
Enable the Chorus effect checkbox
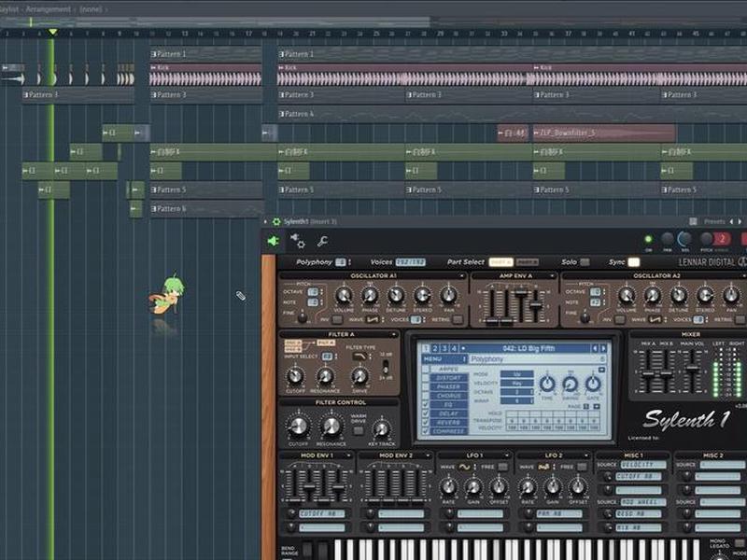(426, 396)
